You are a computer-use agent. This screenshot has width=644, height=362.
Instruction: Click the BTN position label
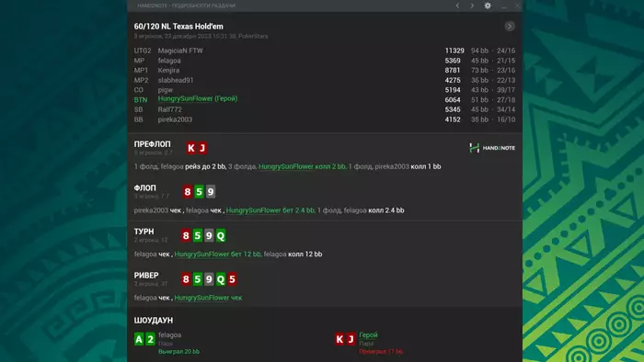pyautogui.click(x=141, y=99)
